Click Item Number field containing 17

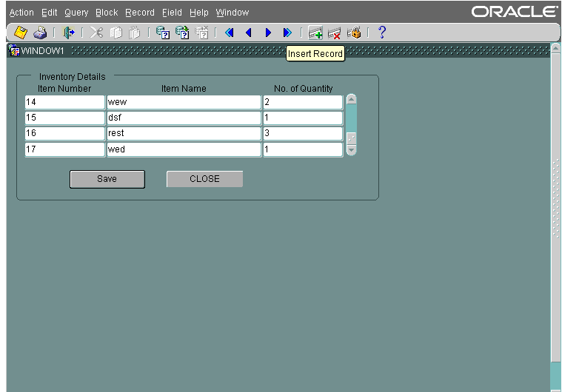[65, 149]
